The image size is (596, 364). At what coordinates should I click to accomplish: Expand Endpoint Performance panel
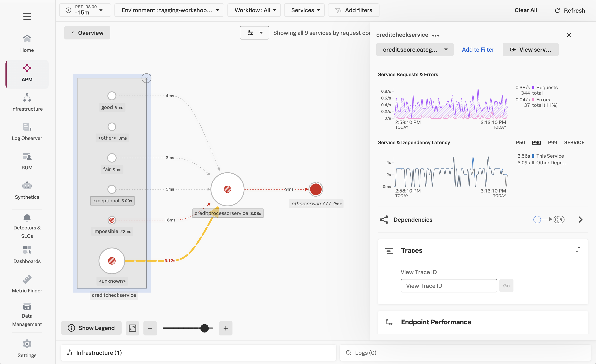pos(578,321)
